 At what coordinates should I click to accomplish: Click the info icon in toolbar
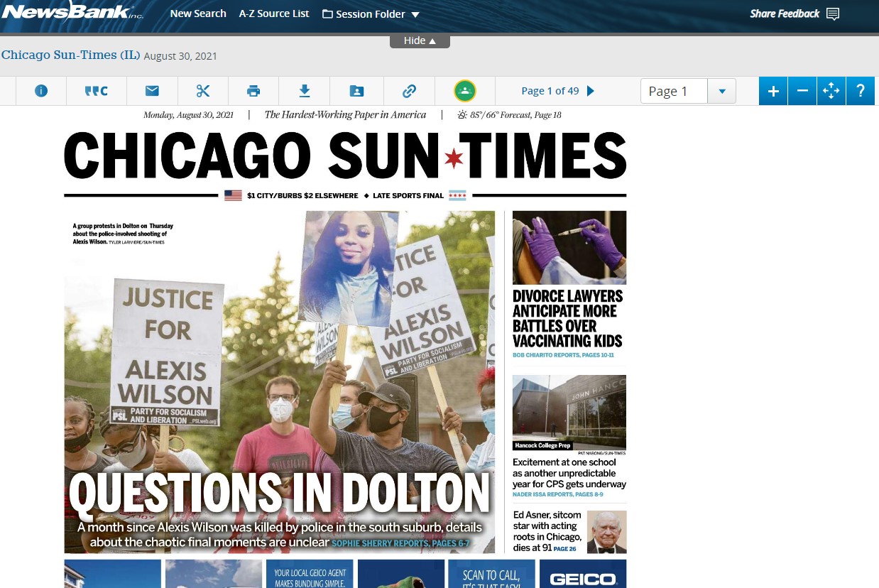pyautogui.click(x=41, y=91)
